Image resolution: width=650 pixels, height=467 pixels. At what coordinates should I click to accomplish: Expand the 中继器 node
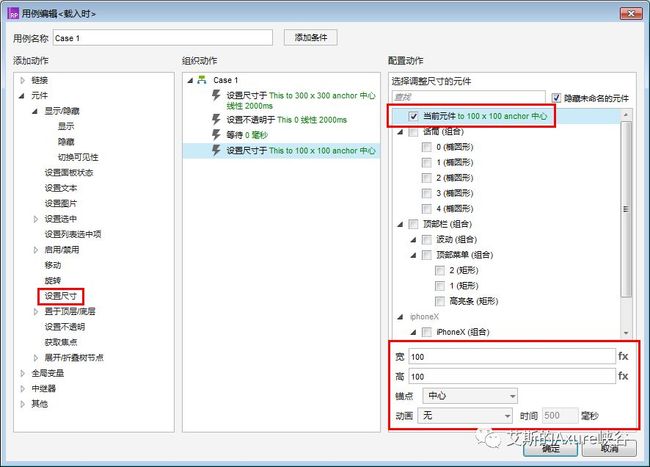[x=23, y=389]
